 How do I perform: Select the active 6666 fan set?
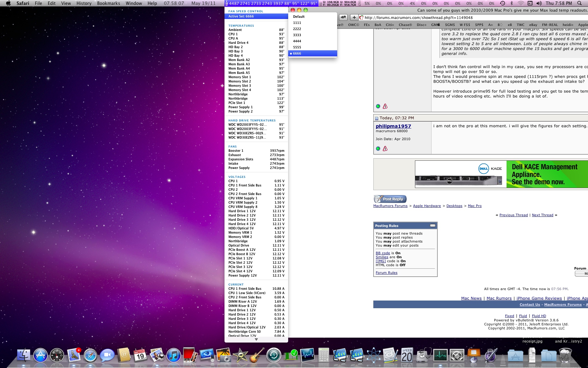[313, 53]
